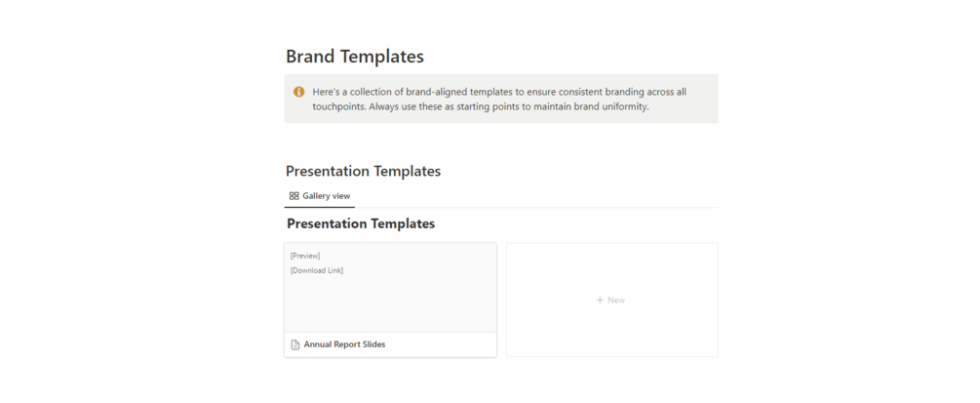Open the Presentation Templates title above Gallery view
980x403 pixels.
pyautogui.click(x=363, y=171)
